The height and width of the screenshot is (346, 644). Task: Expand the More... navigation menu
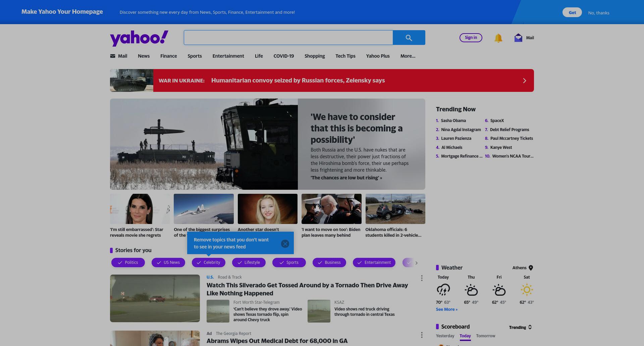pos(408,56)
